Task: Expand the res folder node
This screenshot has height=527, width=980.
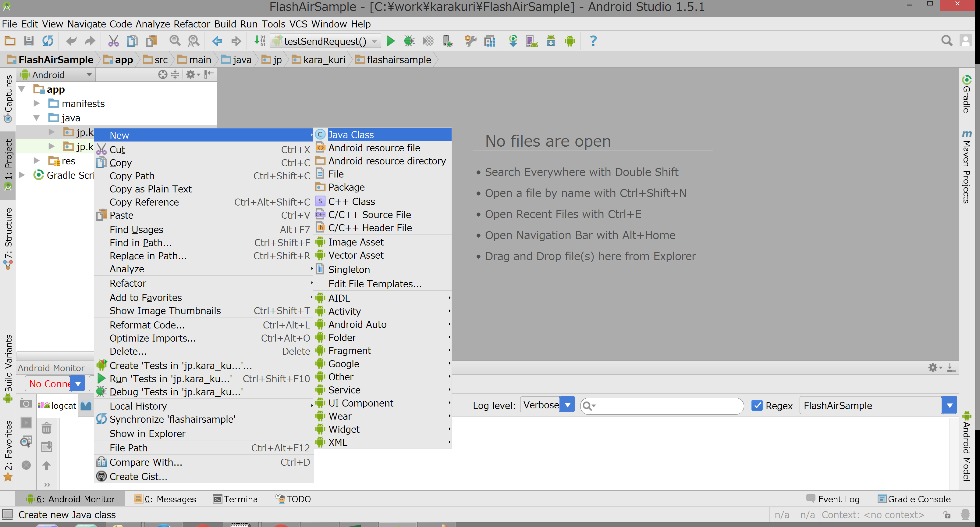Action: 37,161
